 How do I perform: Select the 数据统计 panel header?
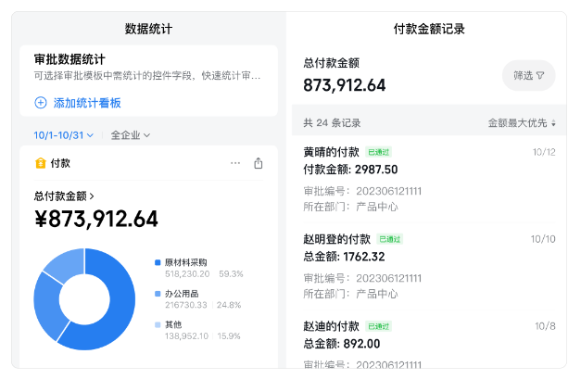(148, 29)
